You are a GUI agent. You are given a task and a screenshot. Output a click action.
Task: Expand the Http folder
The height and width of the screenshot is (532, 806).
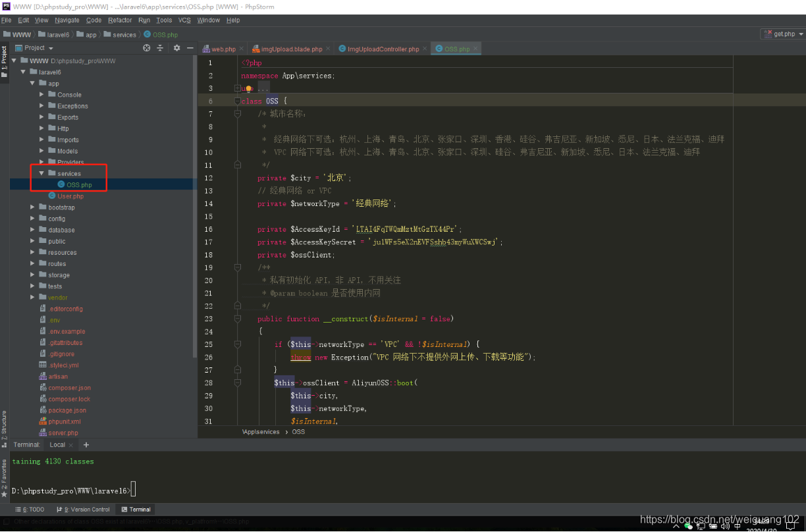tap(42, 128)
